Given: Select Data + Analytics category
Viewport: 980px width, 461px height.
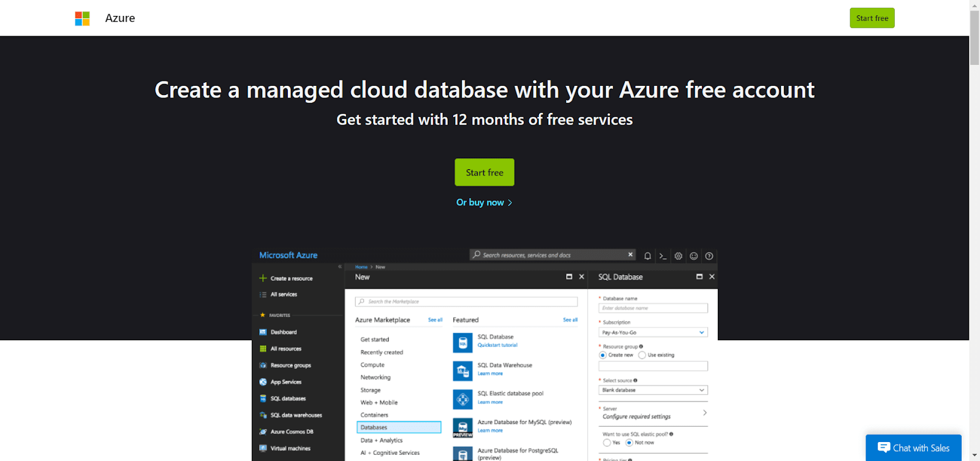Looking at the screenshot, I should (x=382, y=440).
